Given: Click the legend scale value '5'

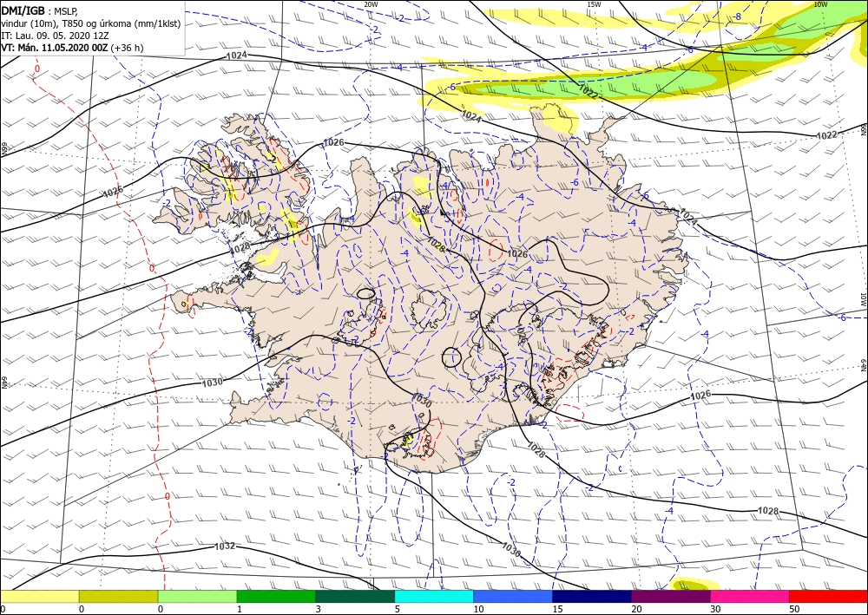Looking at the screenshot, I should 398,609.
